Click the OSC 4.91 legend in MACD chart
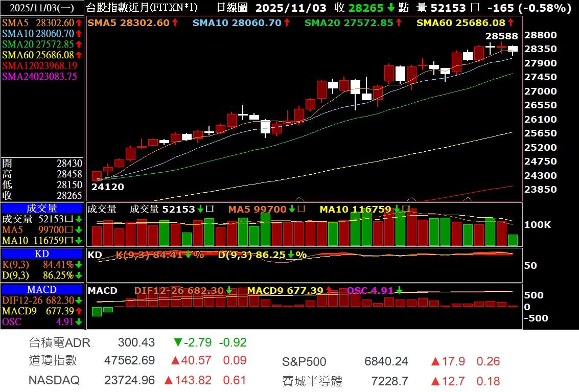 (375, 291)
